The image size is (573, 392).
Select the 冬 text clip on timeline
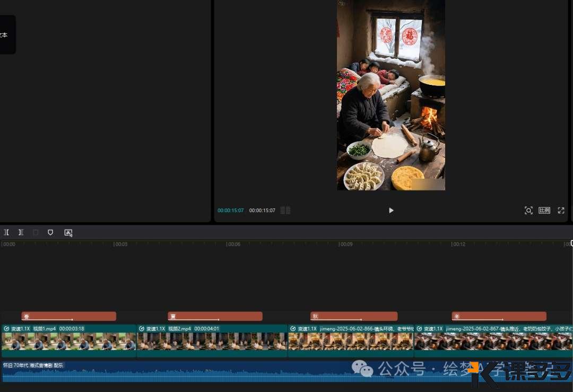pyautogui.click(x=499, y=316)
